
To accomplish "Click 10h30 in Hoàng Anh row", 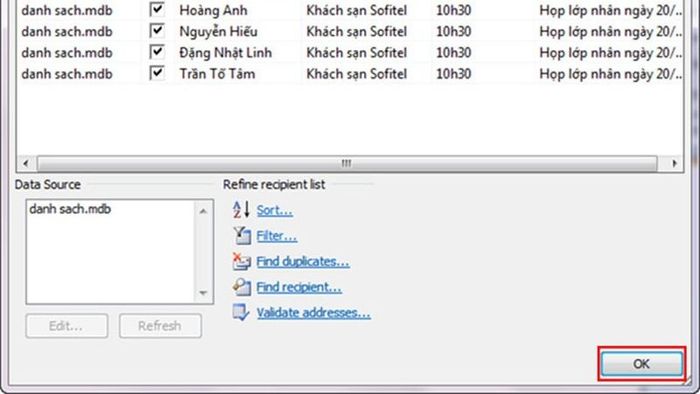I will [454, 10].
